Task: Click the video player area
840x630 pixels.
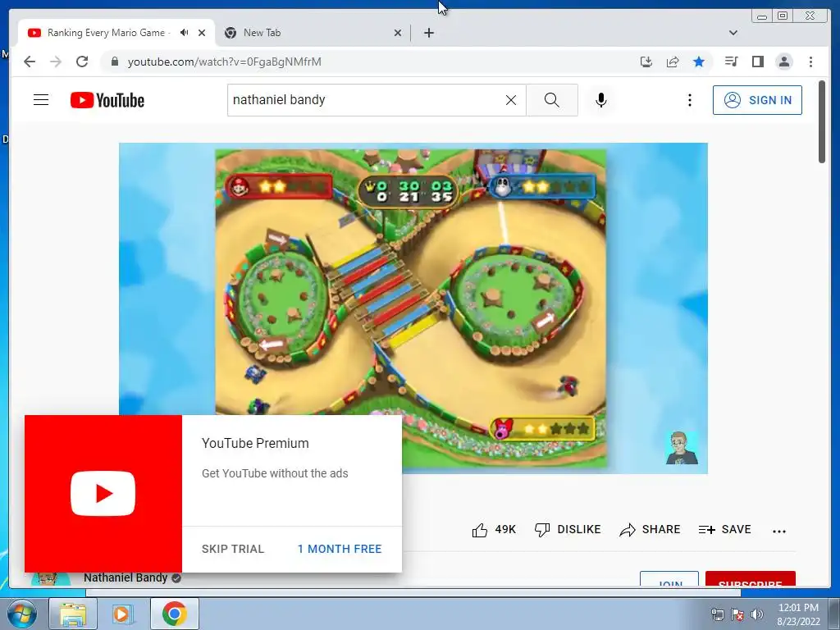Action: (413, 308)
